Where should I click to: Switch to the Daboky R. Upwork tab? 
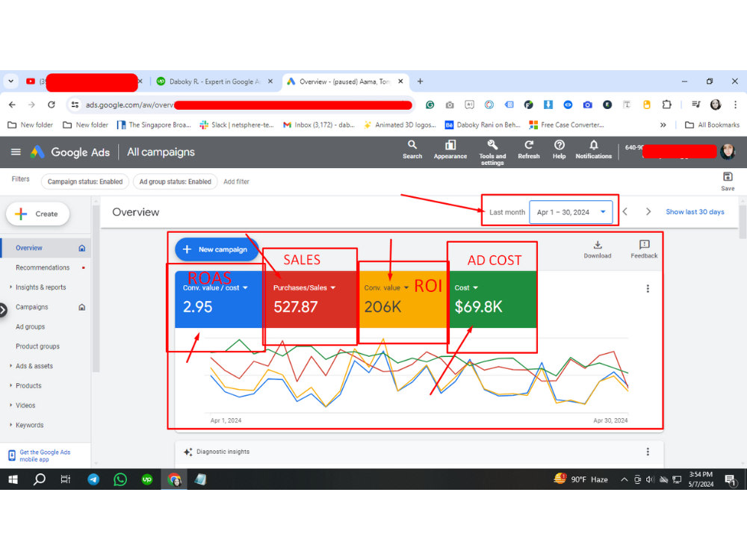tap(214, 81)
